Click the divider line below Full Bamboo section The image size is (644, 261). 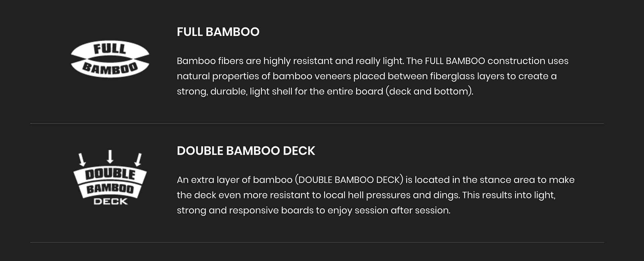tap(317, 123)
